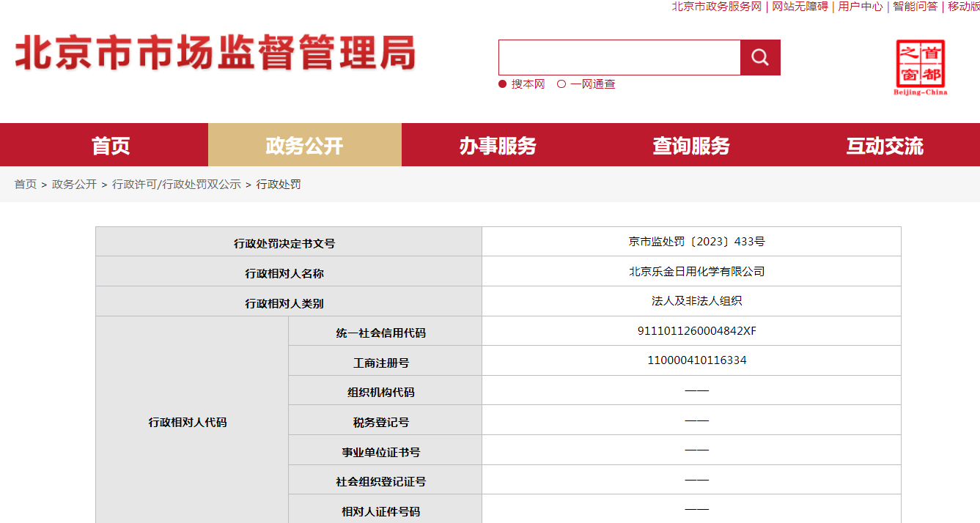Image resolution: width=980 pixels, height=523 pixels.
Task: Open the 智能问答 top link
Action: click(x=915, y=7)
